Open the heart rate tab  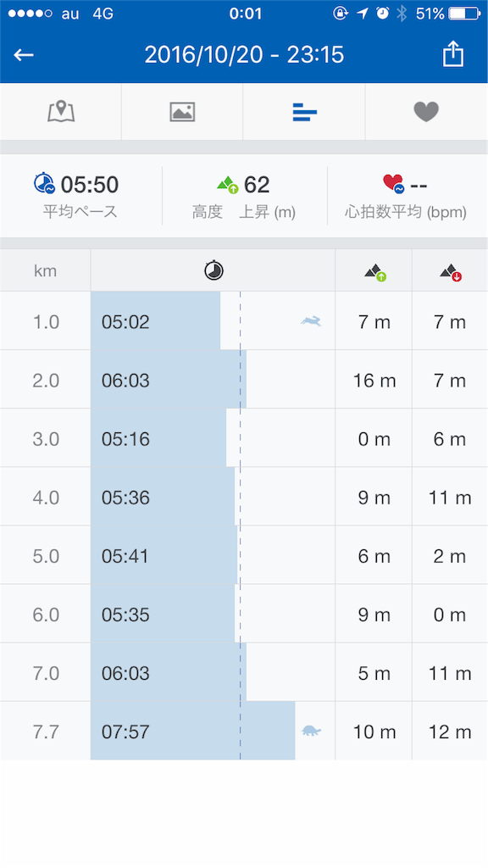coord(426,112)
